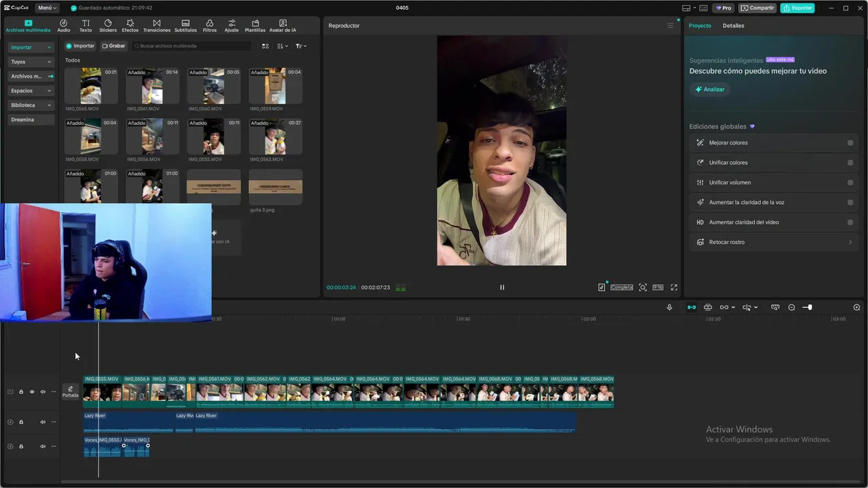Toggle the auto-snapping timeline icon
Viewport: 868px width, 488px height.
click(x=708, y=307)
